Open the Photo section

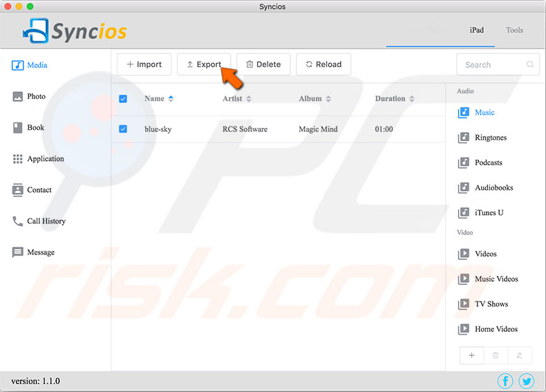29,96
